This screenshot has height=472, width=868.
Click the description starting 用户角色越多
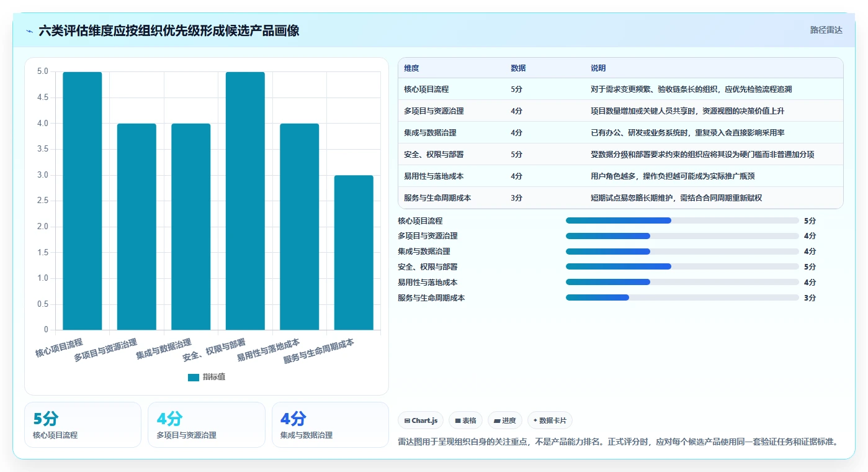[673, 176]
